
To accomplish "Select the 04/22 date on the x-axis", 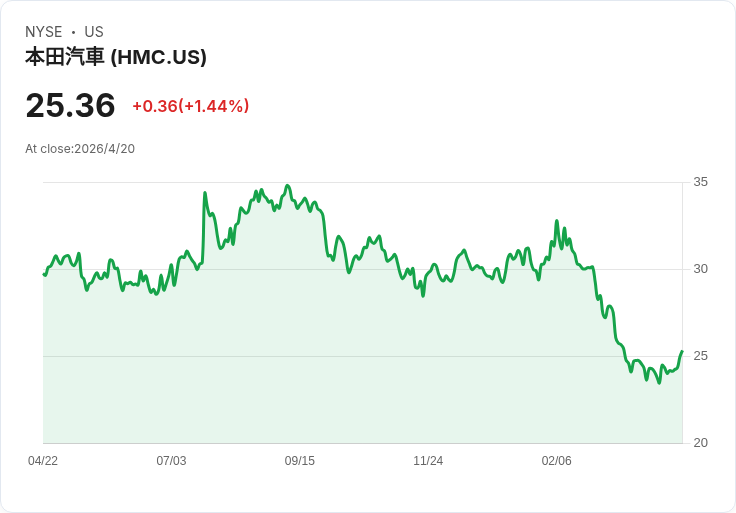I will 43,461.
